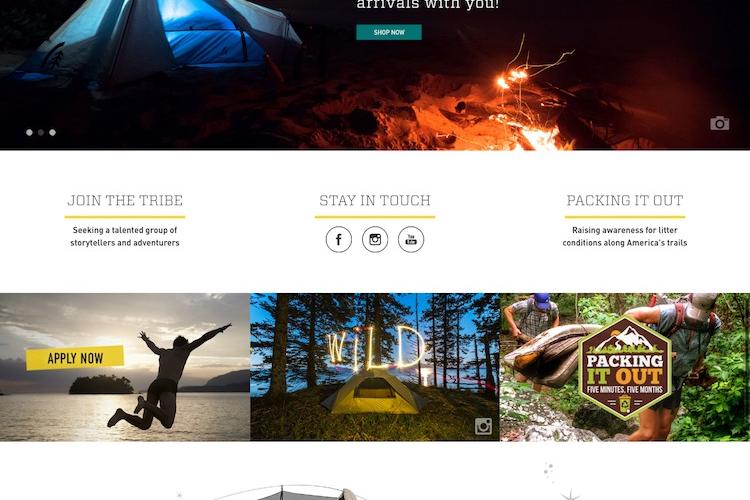
Task: Open the WILD light-painting tent photo
Action: 375,367
